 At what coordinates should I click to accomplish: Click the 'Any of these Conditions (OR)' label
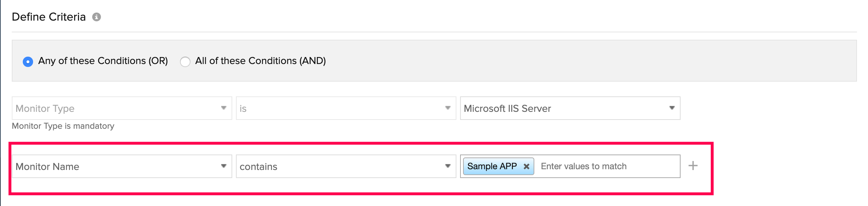(103, 61)
